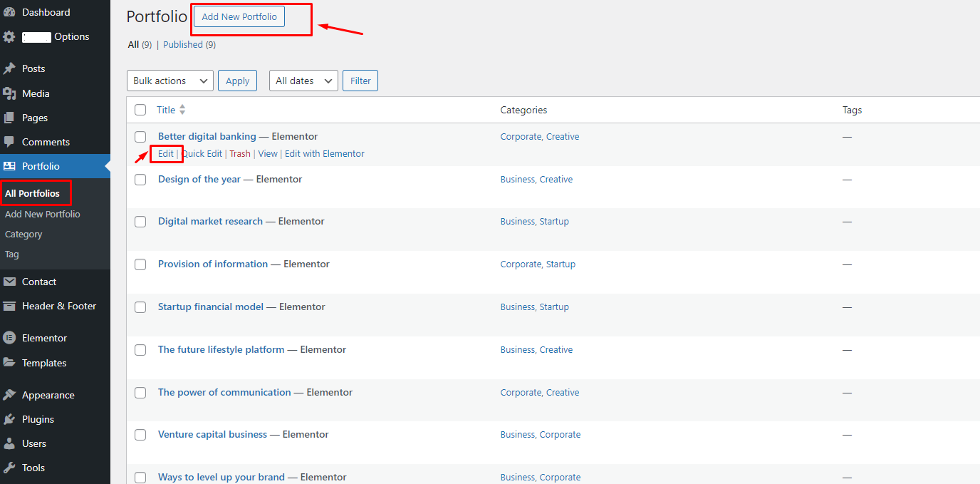Expand the All dates filter dropdown
The height and width of the screenshot is (484, 980).
click(303, 81)
